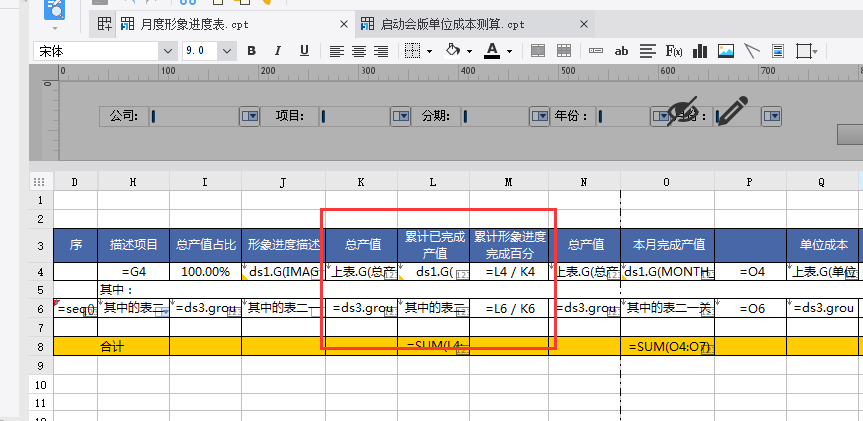
Task: Insert a sub-report element
Action: point(778,51)
